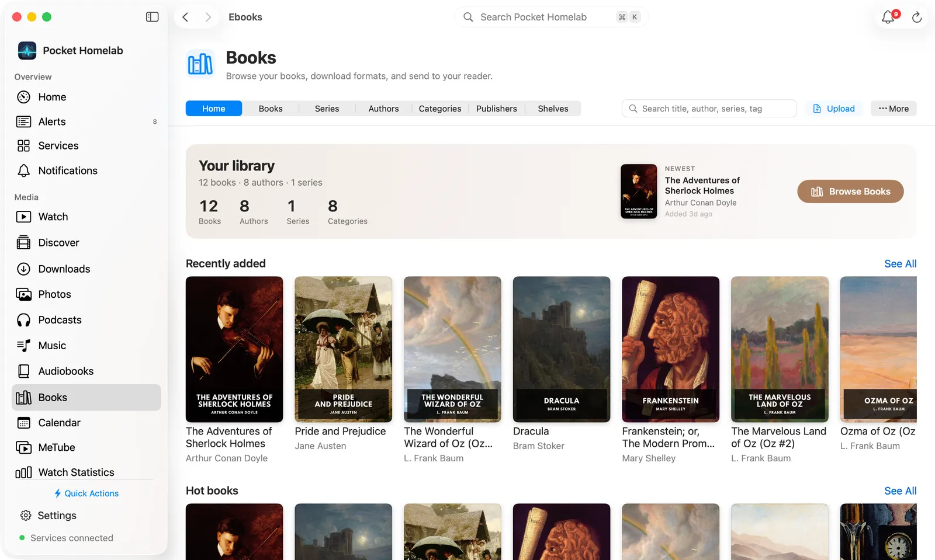This screenshot has height=560, width=935.
Task: Select the Books sidebar item
Action: (x=86, y=397)
